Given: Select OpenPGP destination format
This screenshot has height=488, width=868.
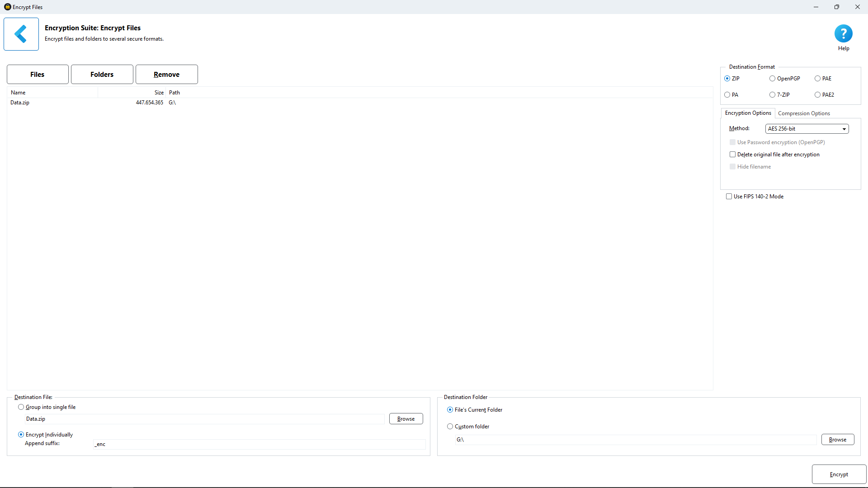Looking at the screenshot, I should click(772, 78).
